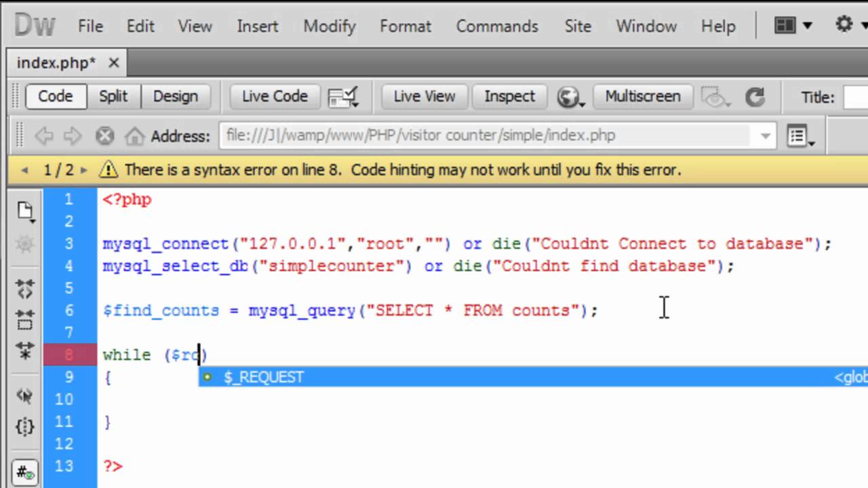Screen dimensions: 868x488
Task: Click the Collapse Selection icon
Action: (25, 319)
